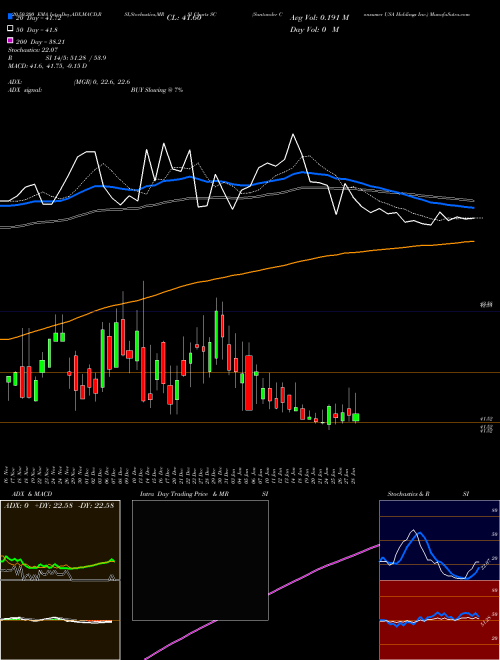Click the 'Avg Vol: 0.191 M' label

click(x=319, y=18)
